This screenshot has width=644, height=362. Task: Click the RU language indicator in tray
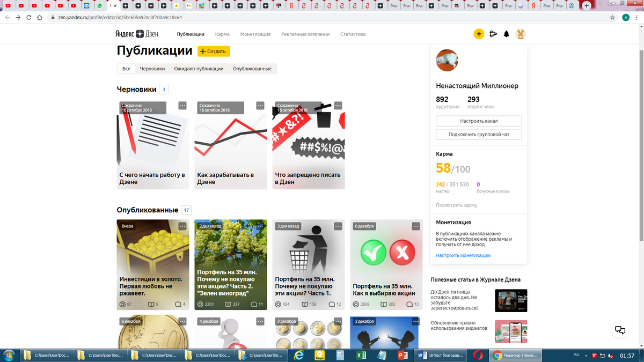coord(577,355)
